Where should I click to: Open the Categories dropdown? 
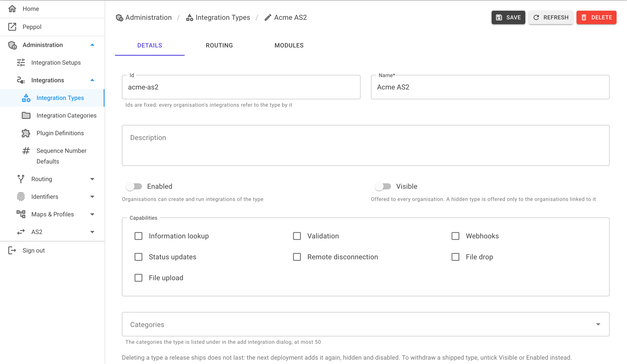(366, 324)
